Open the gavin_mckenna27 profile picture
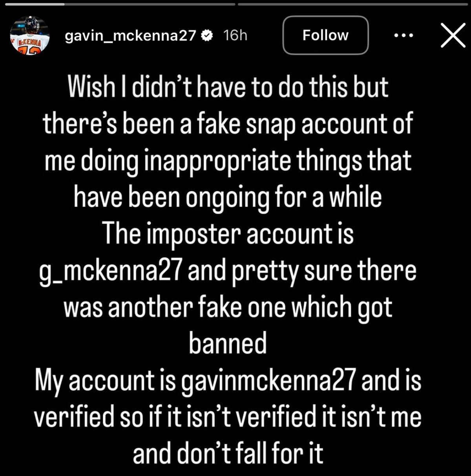 tap(30, 35)
